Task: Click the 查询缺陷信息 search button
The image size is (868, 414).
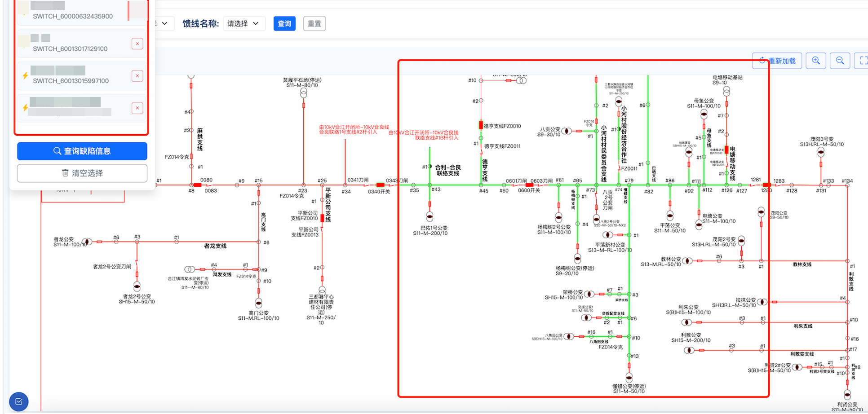Action: click(x=82, y=151)
